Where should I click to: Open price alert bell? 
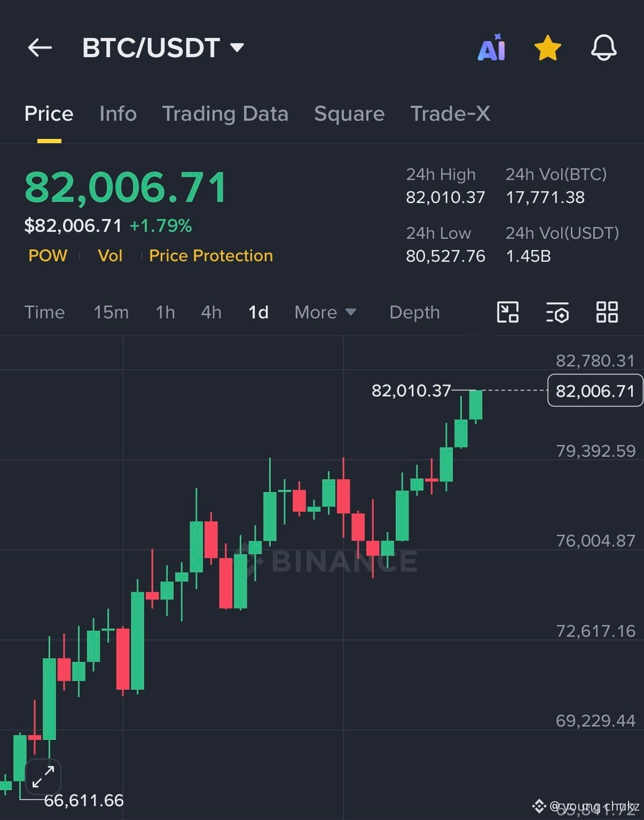pyautogui.click(x=604, y=48)
